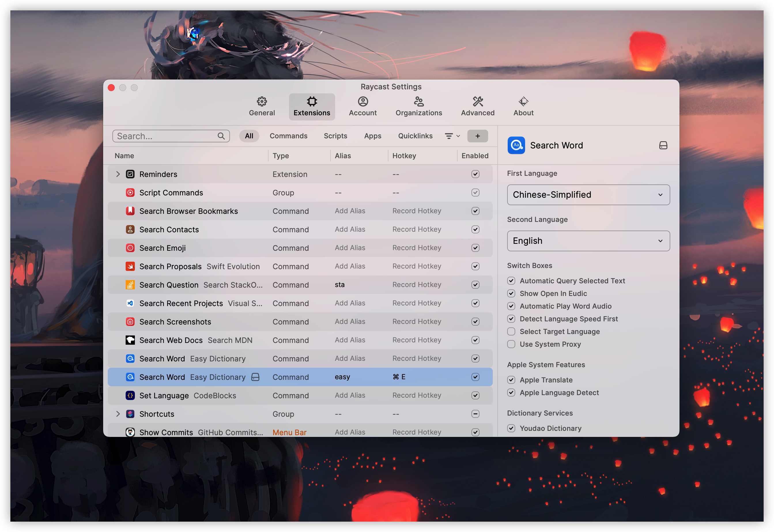The image size is (774, 532).
Task: Open the Account profile icon tab
Action: click(x=363, y=106)
